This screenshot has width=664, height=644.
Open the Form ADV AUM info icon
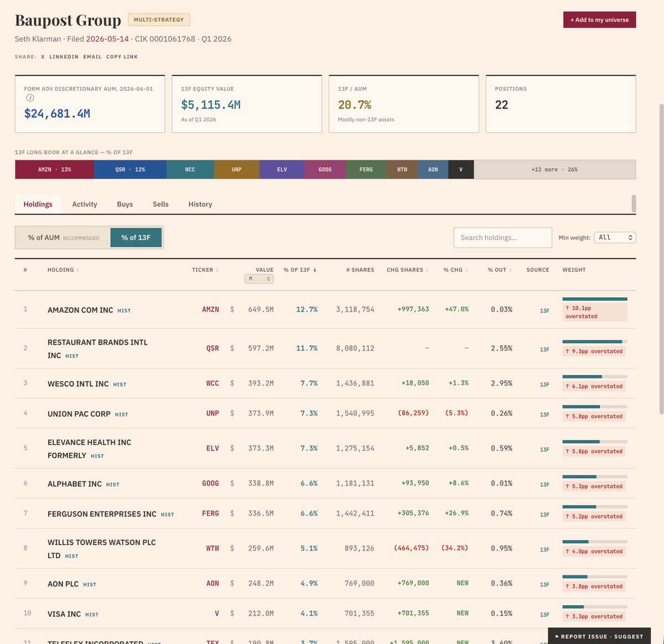30,98
